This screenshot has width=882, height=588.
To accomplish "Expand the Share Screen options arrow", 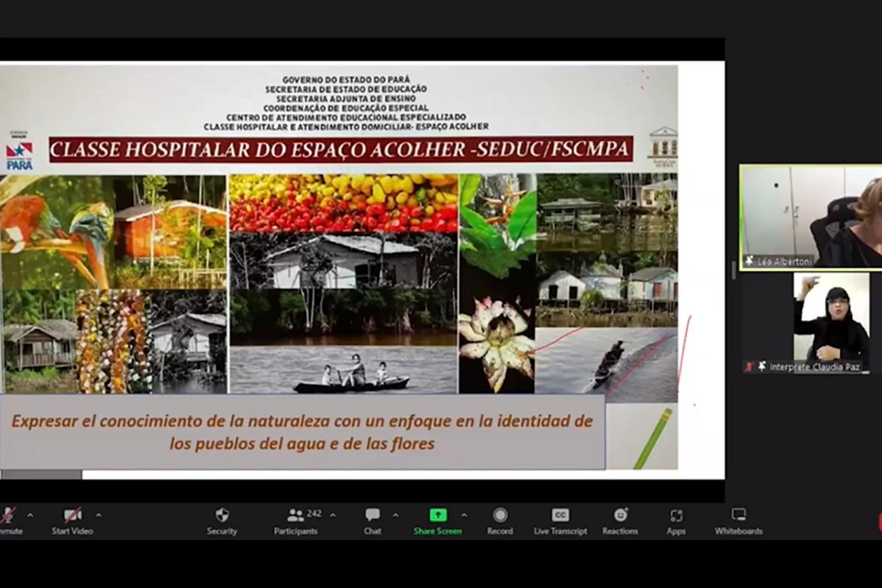I will tap(464, 515).
